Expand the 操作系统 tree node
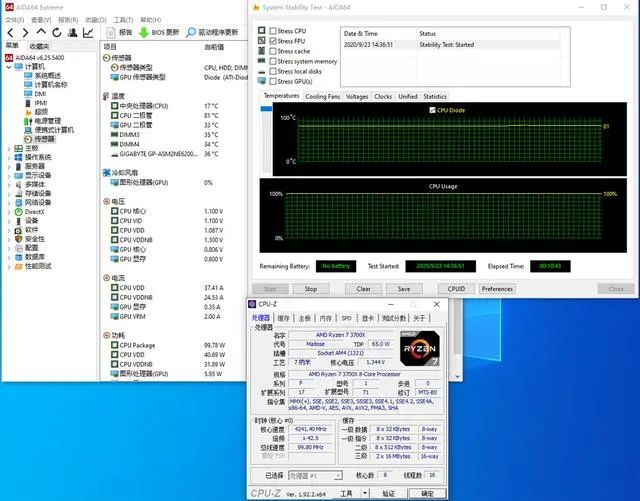The height and width of the screenshot is (501, 640). point(9,158)
